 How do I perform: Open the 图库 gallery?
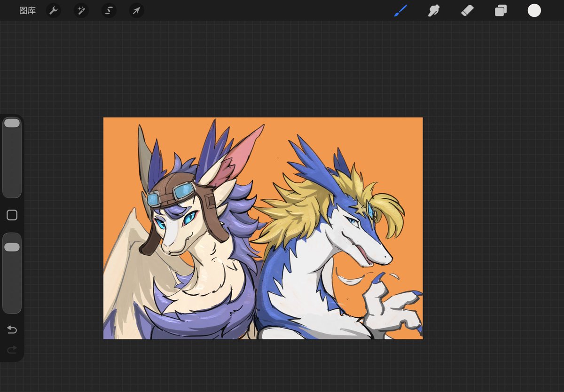(27, 10)
